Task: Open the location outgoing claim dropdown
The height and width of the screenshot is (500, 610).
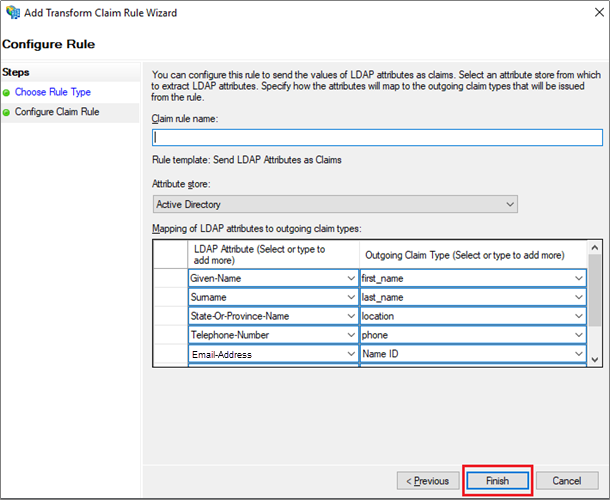Action: click(x=578, y=316)
